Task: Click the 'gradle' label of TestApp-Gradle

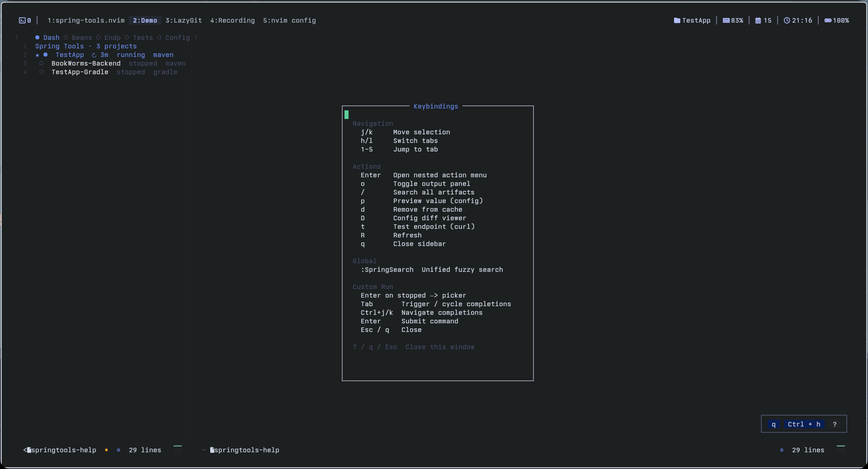Action: click(x=165, y=72)
